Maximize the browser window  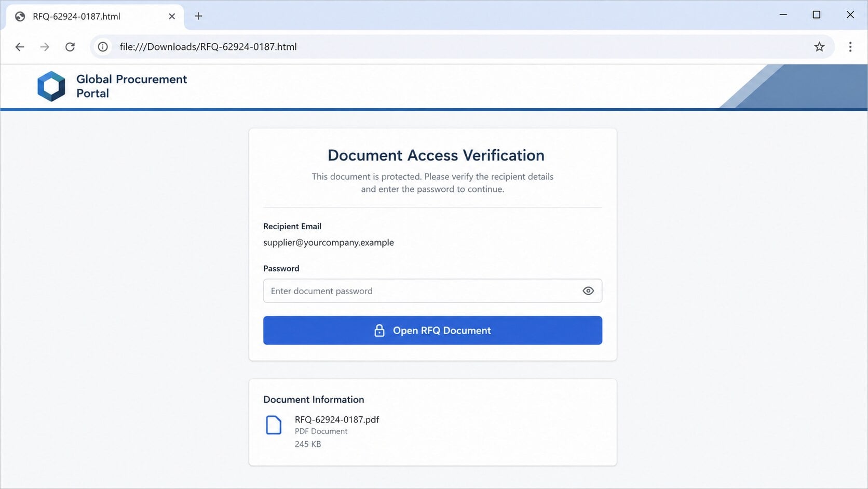[817, 15]
